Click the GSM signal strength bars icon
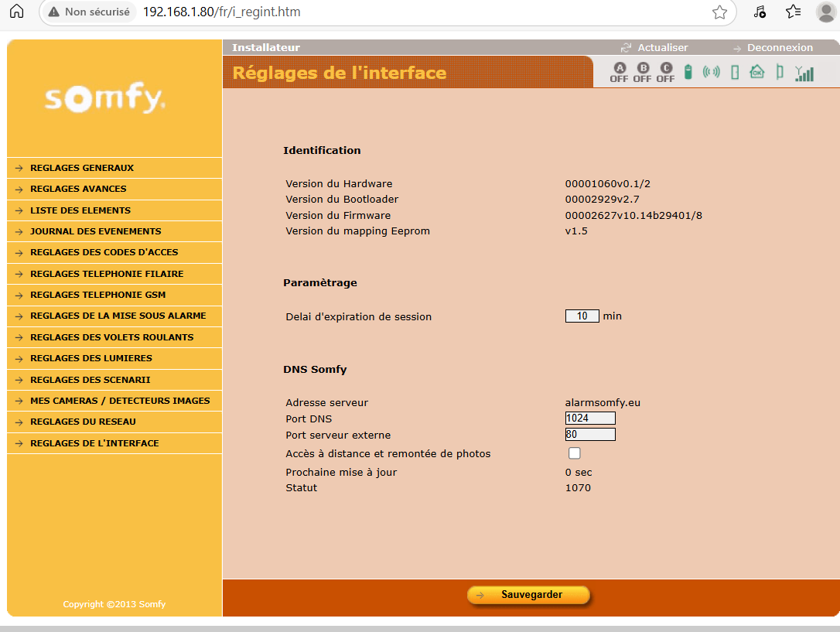This screenshot has height=632, width=840. click(x=804, y=73)
